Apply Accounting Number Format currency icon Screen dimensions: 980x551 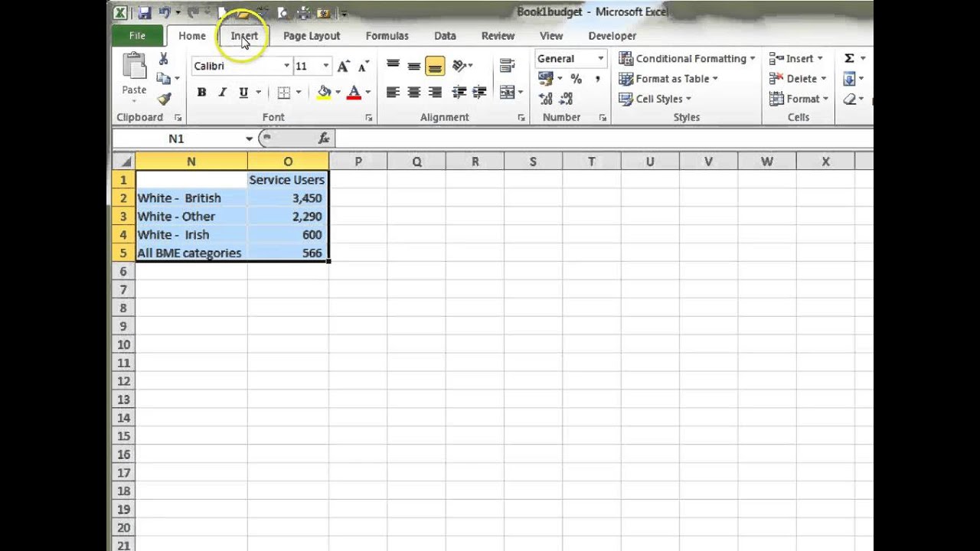coord(545,78)
